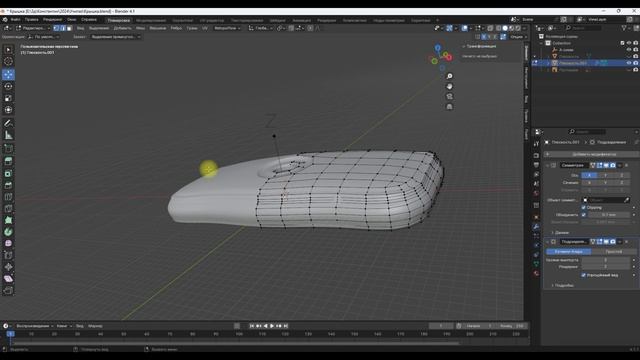Select the Inset Faces tool
This screenshot has height=360, width=640.
point(8,173)
